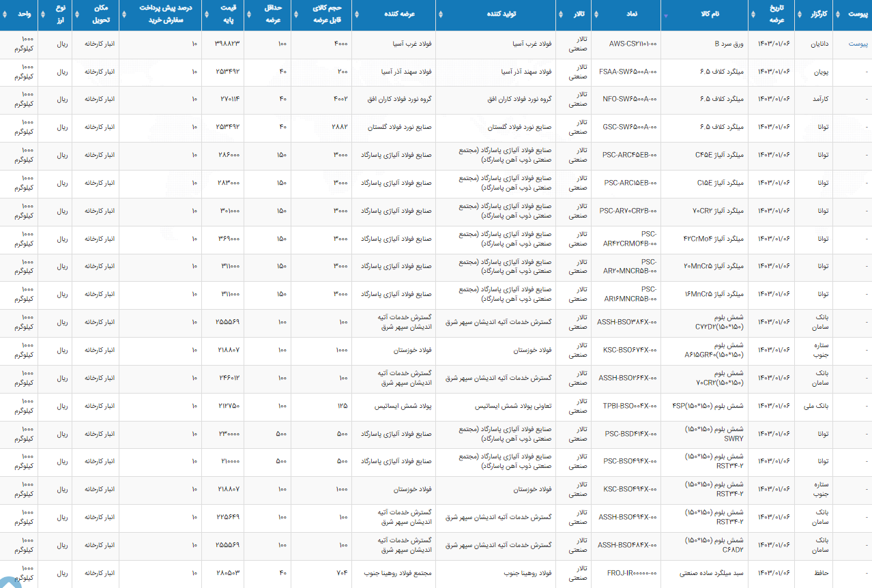Click the base price ۲۸۶۰۰۰
This screenshot has height=588, width=872.
(x=229, y=156)
